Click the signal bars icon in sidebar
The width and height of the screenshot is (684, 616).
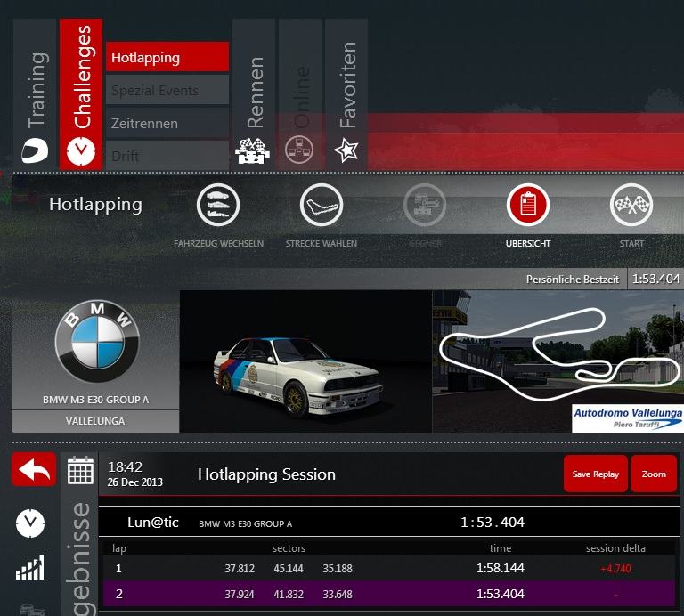(x=30, y=567)
